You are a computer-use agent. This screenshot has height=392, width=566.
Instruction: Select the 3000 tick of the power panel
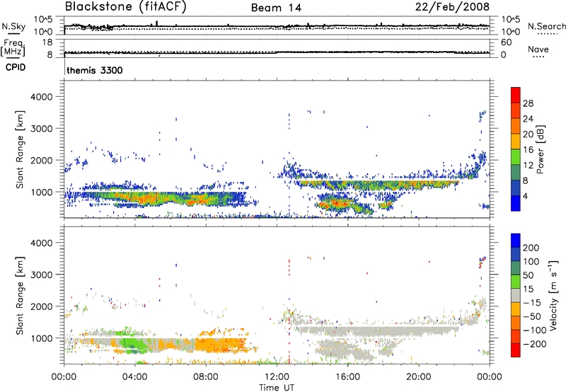42,129
